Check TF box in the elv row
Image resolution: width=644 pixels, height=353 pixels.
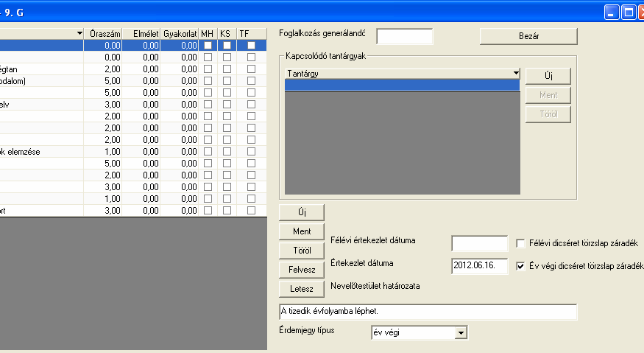click(x=252, y=105)
